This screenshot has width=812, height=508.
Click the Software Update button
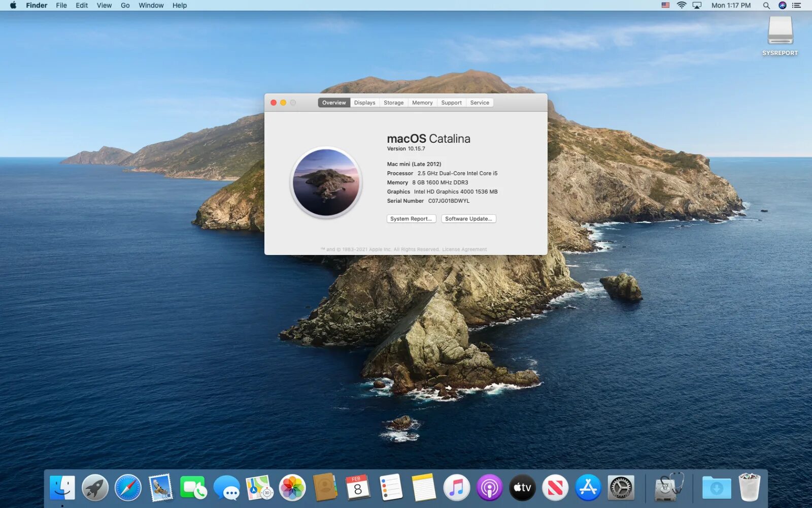pyautogui.click(x=468, y=219)
